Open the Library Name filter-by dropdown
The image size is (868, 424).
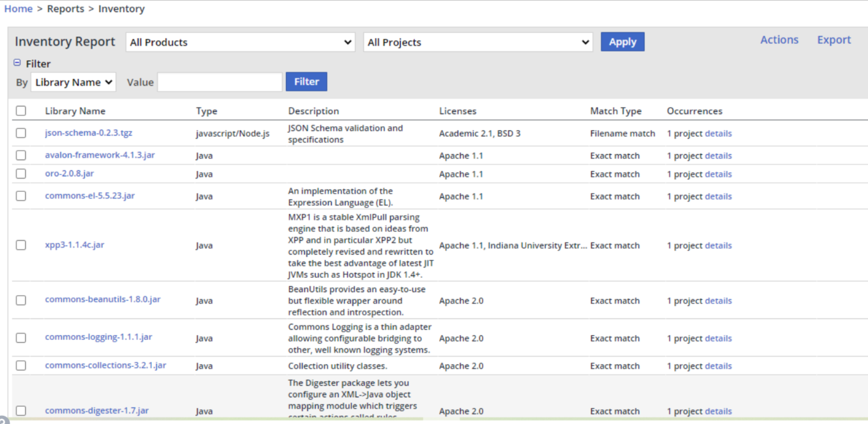tap(74, 82)
